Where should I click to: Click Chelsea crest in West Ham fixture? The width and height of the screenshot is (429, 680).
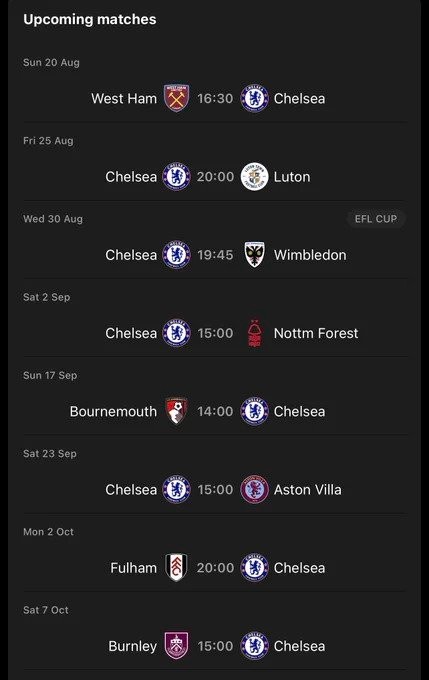click(x=254, y=98)
